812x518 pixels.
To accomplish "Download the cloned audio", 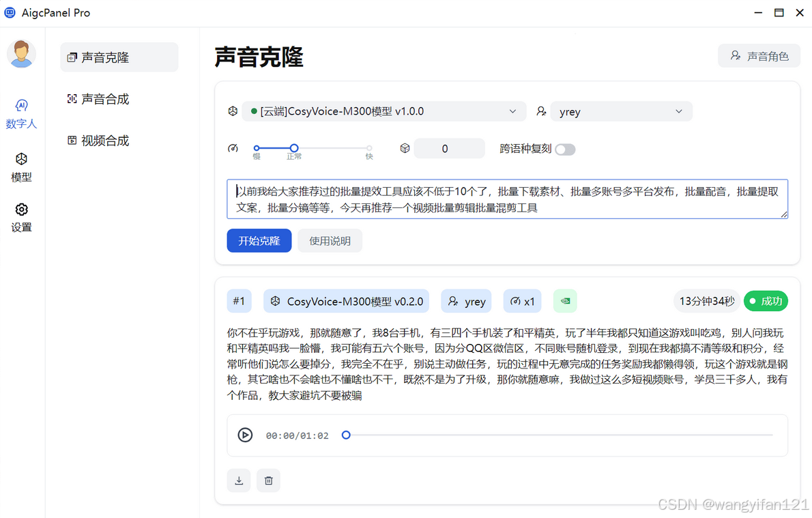I will click(239, 480).
